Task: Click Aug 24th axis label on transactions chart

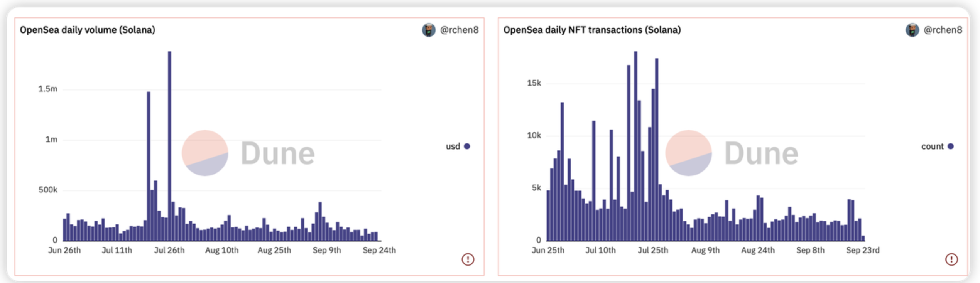Action: (758, 250)
